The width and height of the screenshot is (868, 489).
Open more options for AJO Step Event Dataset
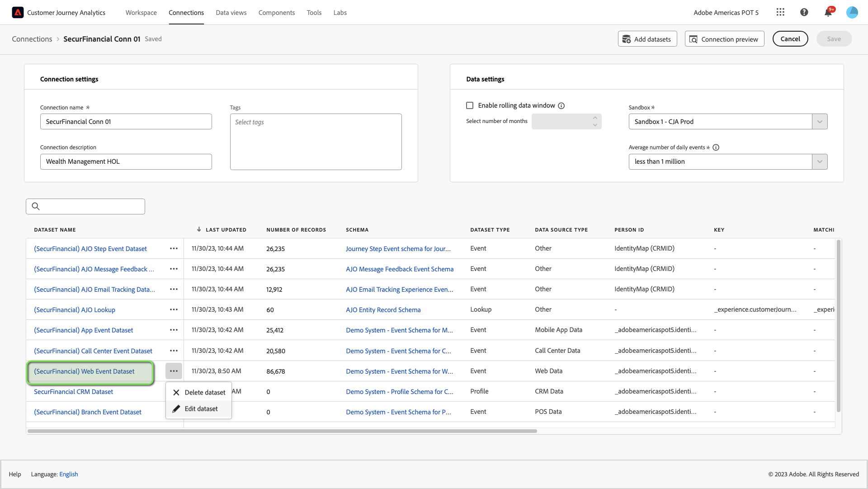[x=174, y=249]
